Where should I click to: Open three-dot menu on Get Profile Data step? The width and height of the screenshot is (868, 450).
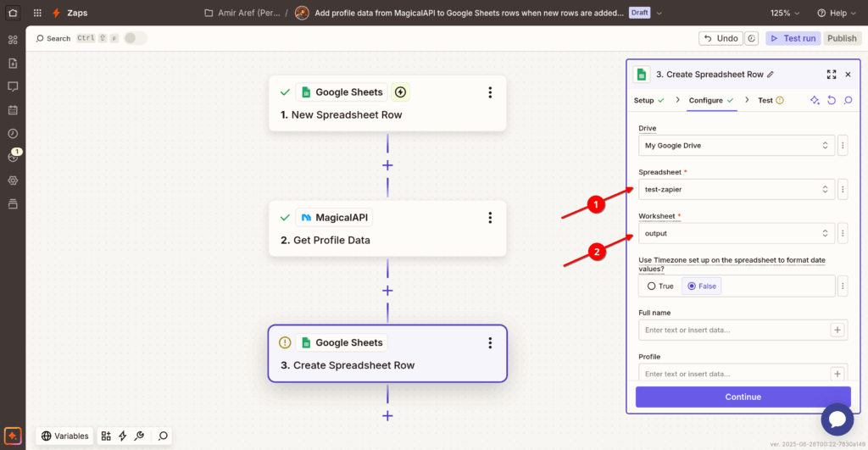[490, 218]
